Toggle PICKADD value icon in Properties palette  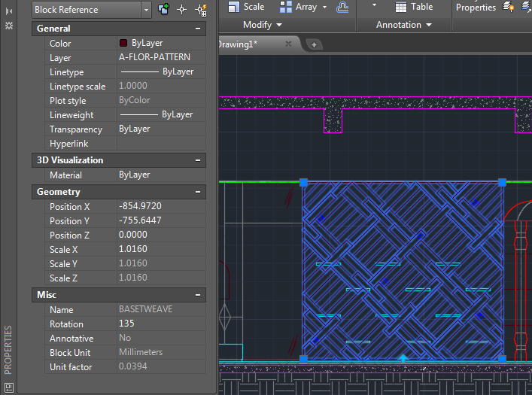tap(163, 9)
